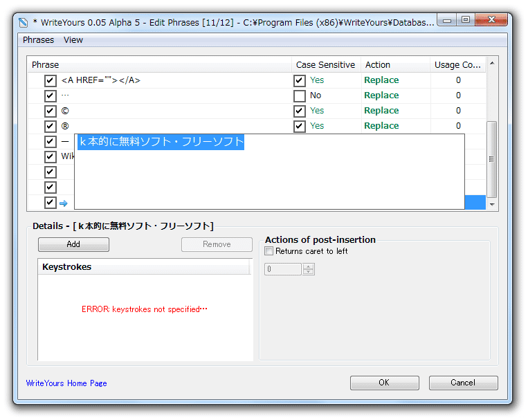The image size is (528, 420).
Task: Click Replace action in <A HREF> row
Action: point(381,80)
